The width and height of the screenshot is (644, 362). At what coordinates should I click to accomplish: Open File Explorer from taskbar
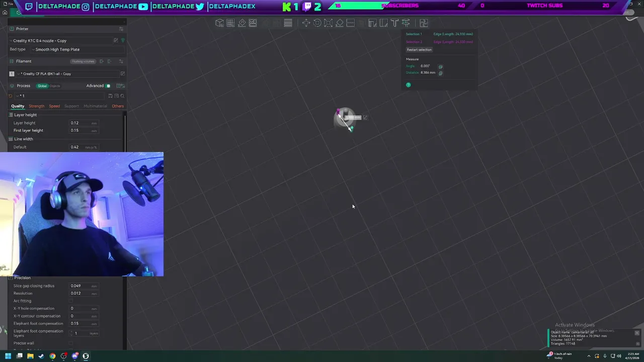30,356
